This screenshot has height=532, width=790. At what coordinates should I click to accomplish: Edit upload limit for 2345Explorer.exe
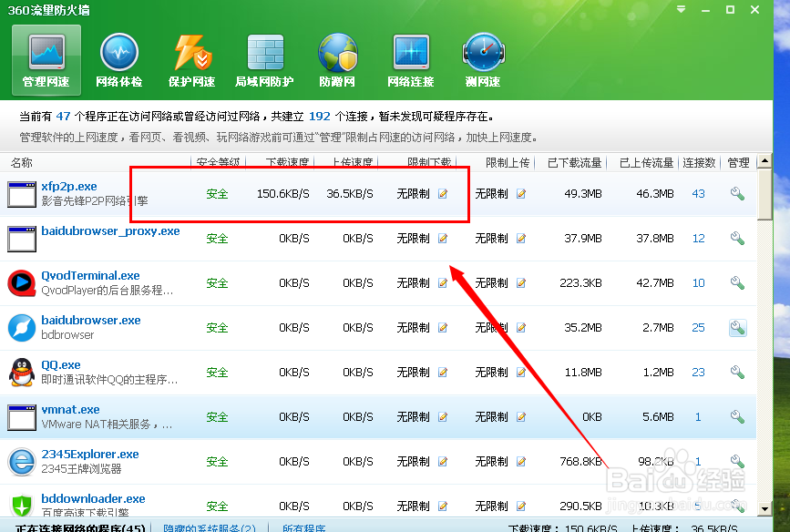521,462
